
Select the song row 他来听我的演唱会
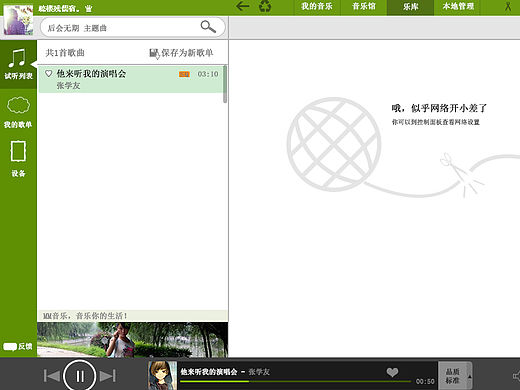(x=131, y=79)
